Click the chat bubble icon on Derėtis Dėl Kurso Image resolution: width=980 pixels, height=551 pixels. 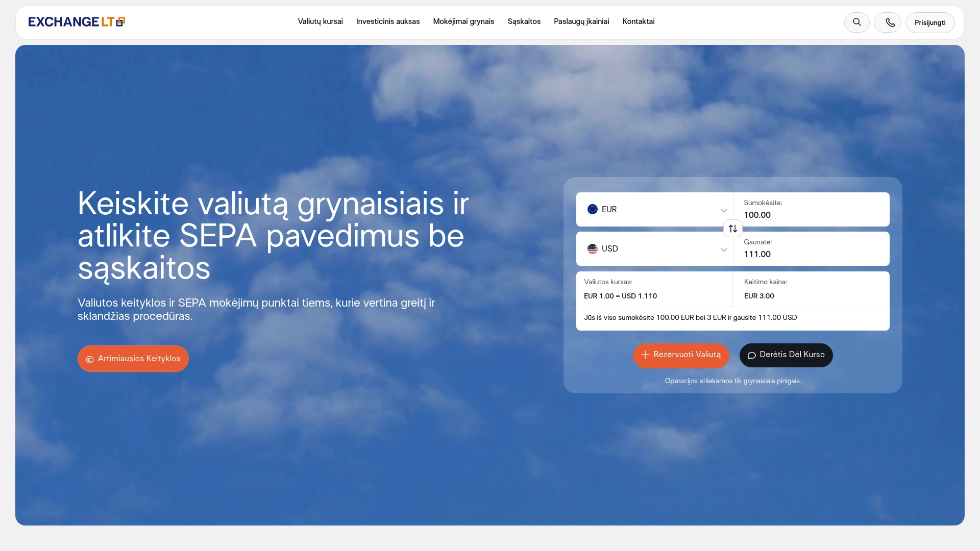tap(752, 355)
